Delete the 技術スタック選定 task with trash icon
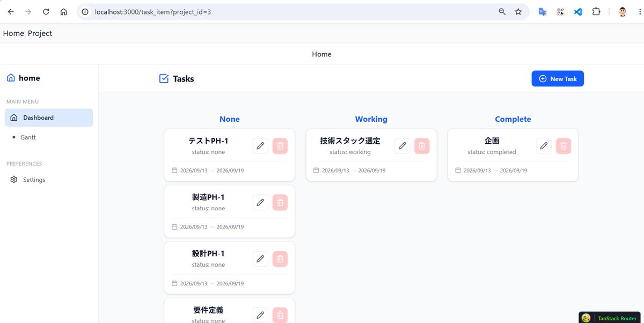 pos(422,146)
